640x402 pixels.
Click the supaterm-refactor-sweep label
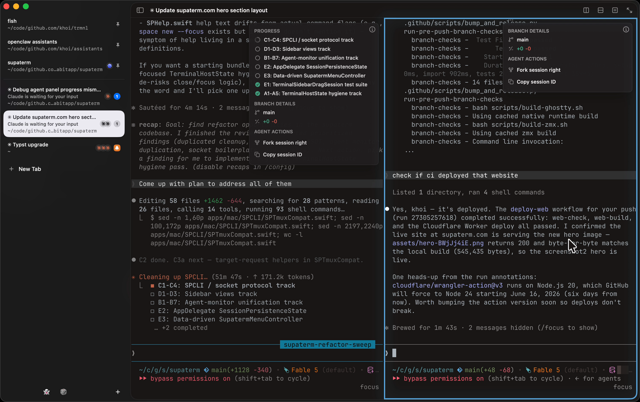point(327,345)
